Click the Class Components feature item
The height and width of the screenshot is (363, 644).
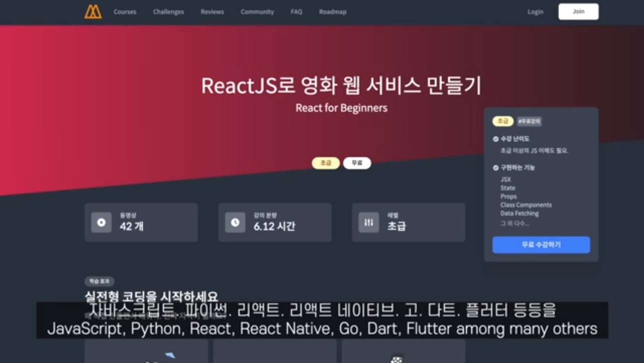pos(526,205)
